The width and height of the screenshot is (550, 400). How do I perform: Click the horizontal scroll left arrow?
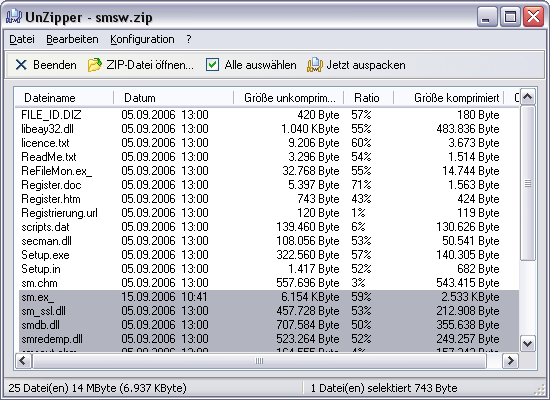(x=24, y=360)
